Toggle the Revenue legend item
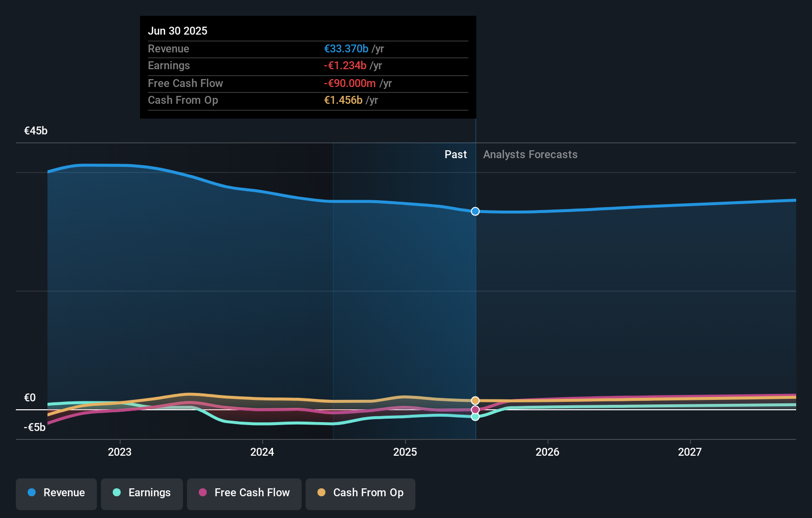Viewport: 812px width, 518px height. pyautogui.click(x=56, y=493)
